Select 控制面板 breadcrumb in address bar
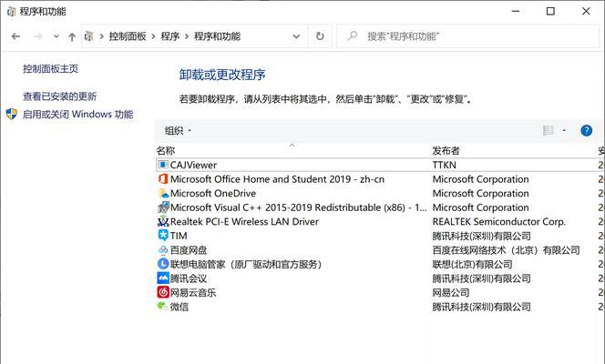 [128, 36]
